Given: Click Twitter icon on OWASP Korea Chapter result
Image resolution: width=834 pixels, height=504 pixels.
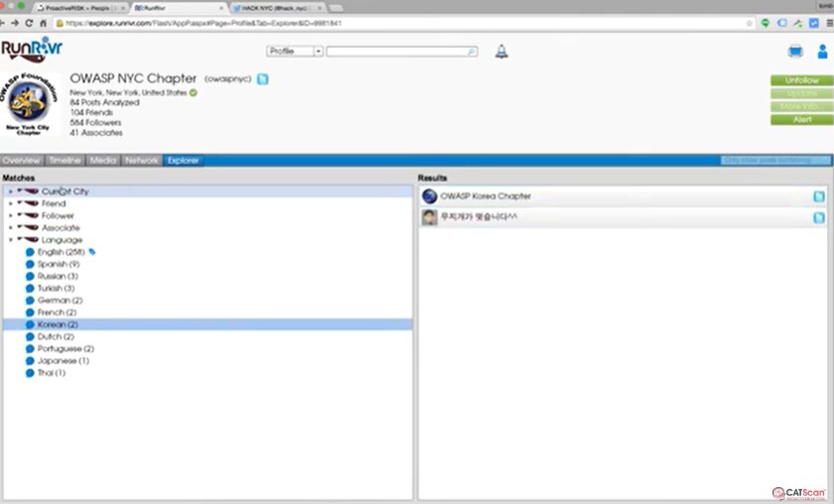Looking at the screenshot, I should point(819,196).
